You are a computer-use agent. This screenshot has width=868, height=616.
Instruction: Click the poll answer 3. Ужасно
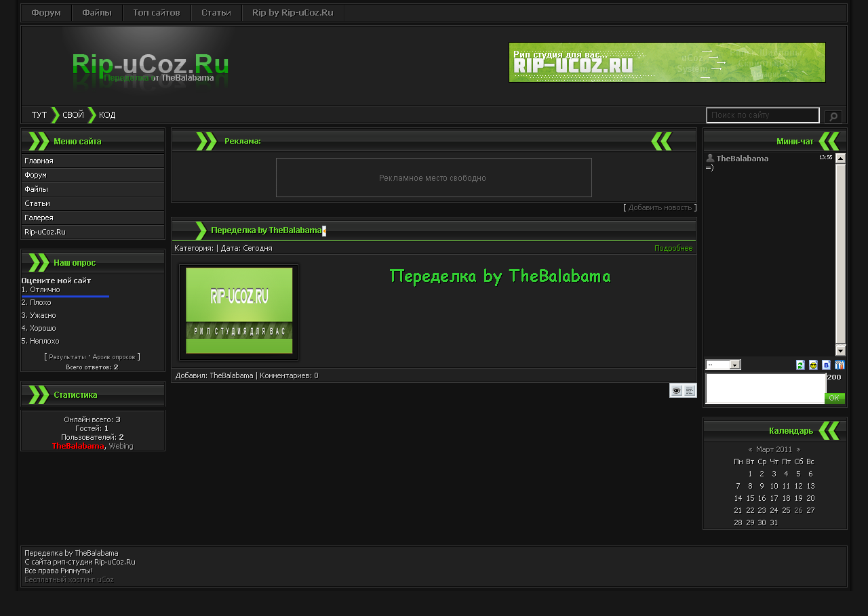(39, 315)
